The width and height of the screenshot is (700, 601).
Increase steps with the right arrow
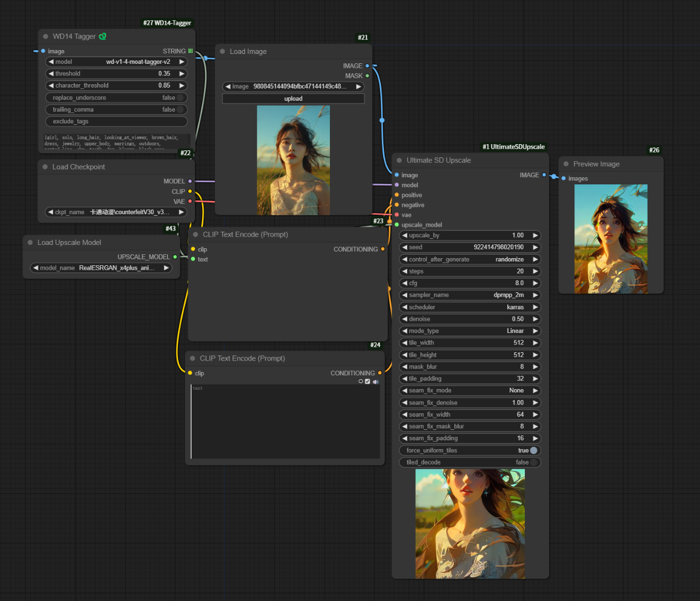[535, 271]
